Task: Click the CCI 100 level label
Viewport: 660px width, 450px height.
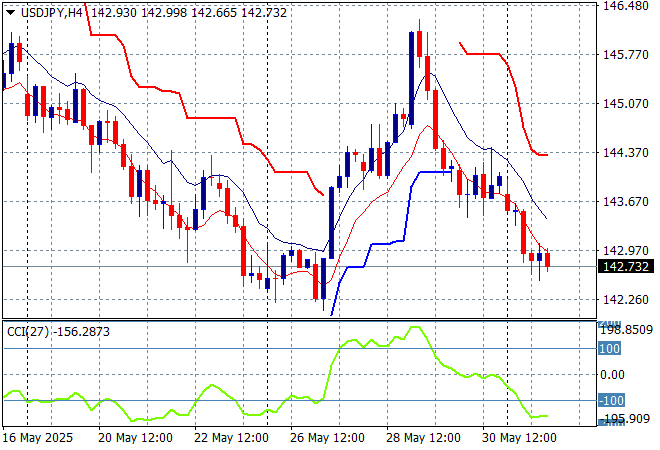Action: coord(610,349)
